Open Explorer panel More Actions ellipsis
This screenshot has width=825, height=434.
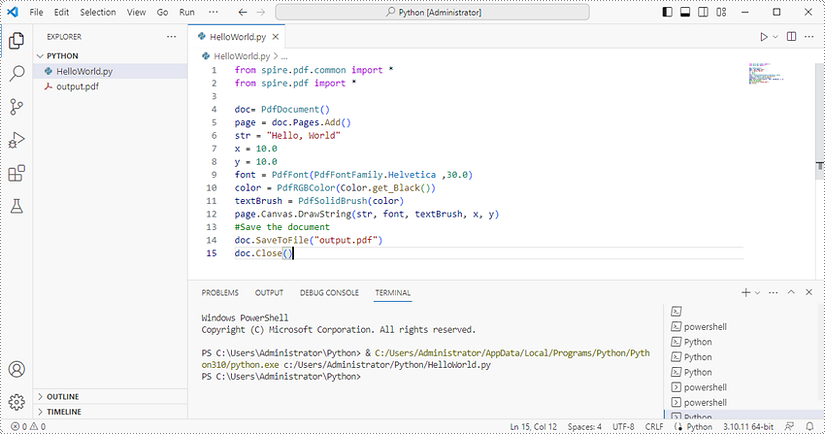point(172,37)
